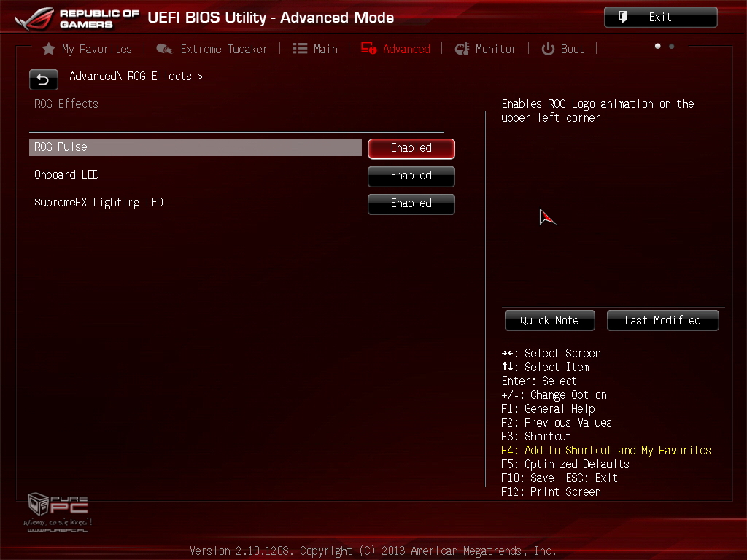747x560 pixels.
Task: Click the F5: Optimized Defaults hint
Action: (x=565, y=464)
